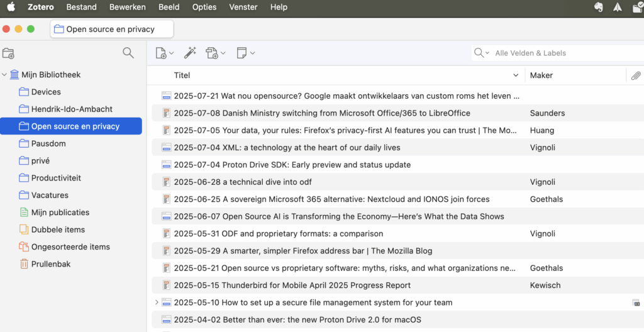The height and width of the screenshot is (332, 644).
Task: Open the Devices collection
Action: click(46, 92)
